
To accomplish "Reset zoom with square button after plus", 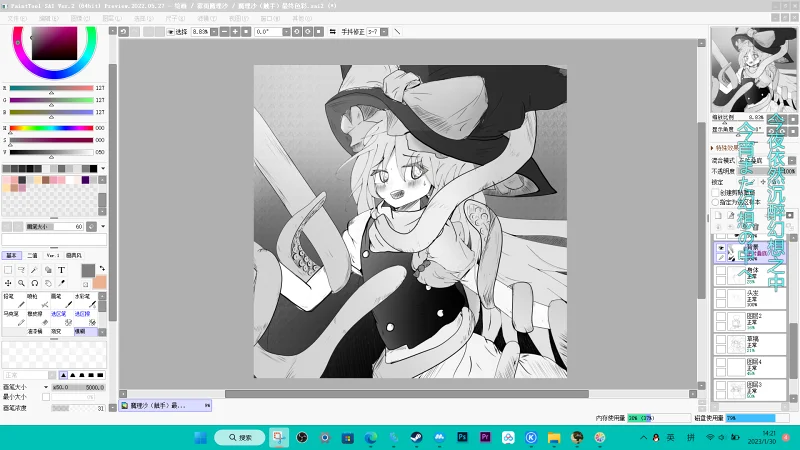I will pyautogui.click(x=246, y=32).
